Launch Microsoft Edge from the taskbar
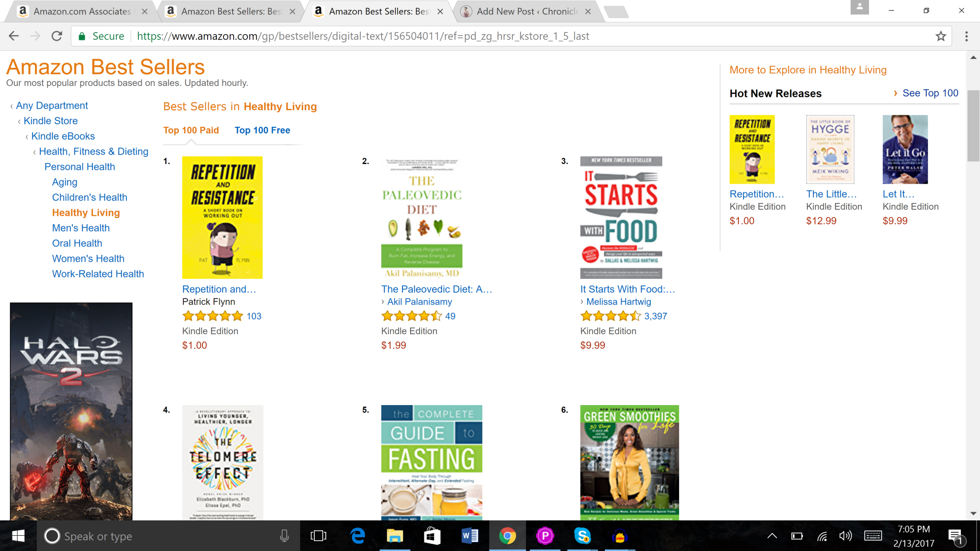 (x=357, y=536)
